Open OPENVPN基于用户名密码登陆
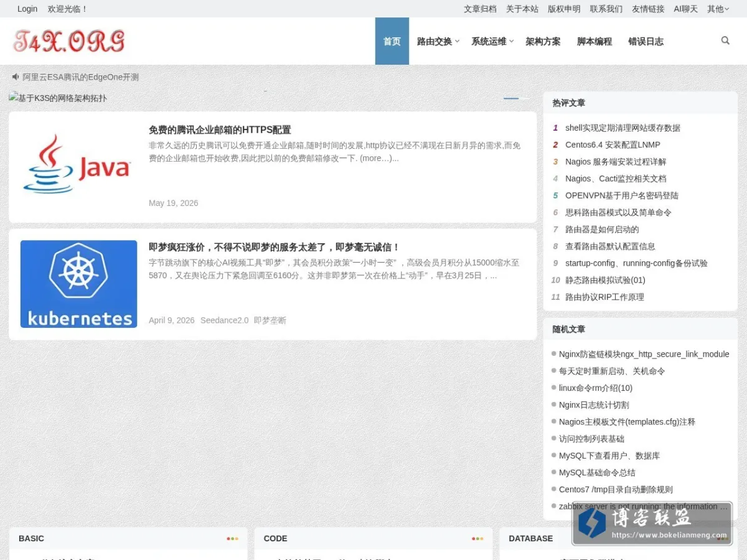 click(622, 195)
